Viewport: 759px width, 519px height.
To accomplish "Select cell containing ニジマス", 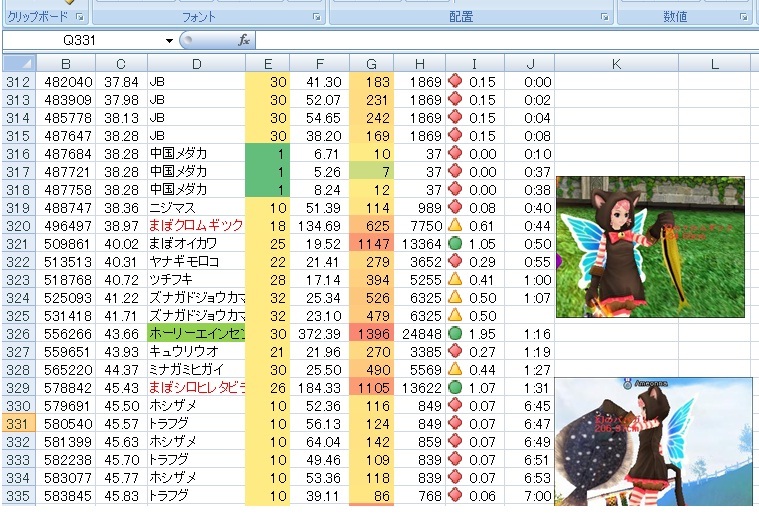I will coord(197,208).
